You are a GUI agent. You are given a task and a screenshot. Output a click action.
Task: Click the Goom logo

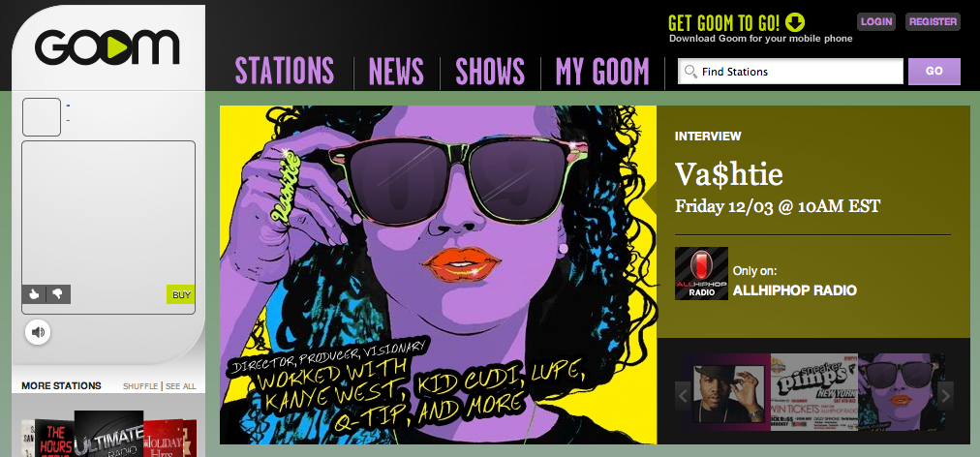point(107,48)
